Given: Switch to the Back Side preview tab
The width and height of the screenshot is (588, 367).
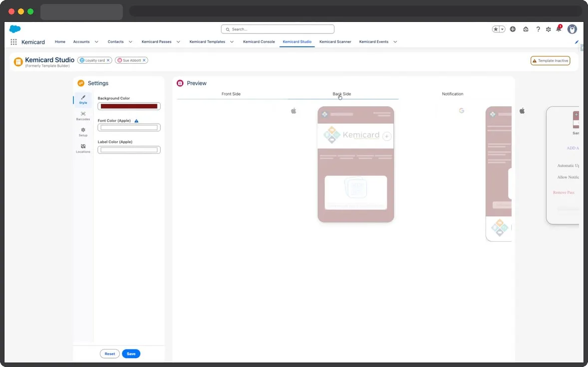Looking at the screenshot, I should click(x=341, y=94).
